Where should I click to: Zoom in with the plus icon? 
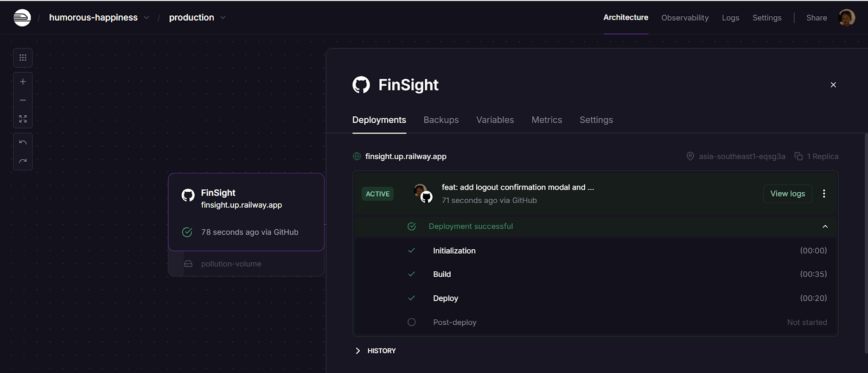coord(23,81)
